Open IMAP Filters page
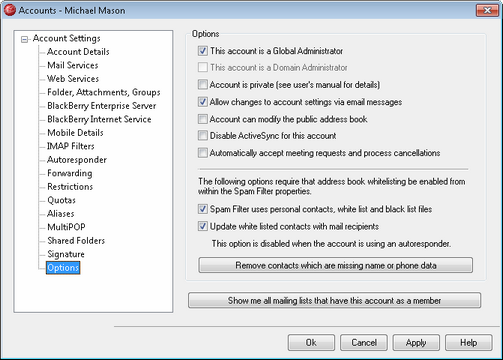The width and height of the screenshot is (503, 360). point(71,146)
